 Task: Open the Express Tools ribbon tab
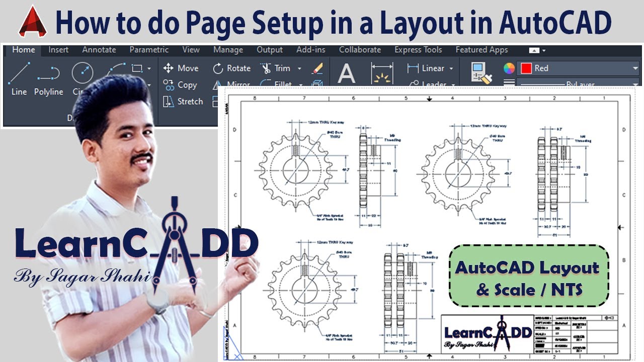click(418, 50)
